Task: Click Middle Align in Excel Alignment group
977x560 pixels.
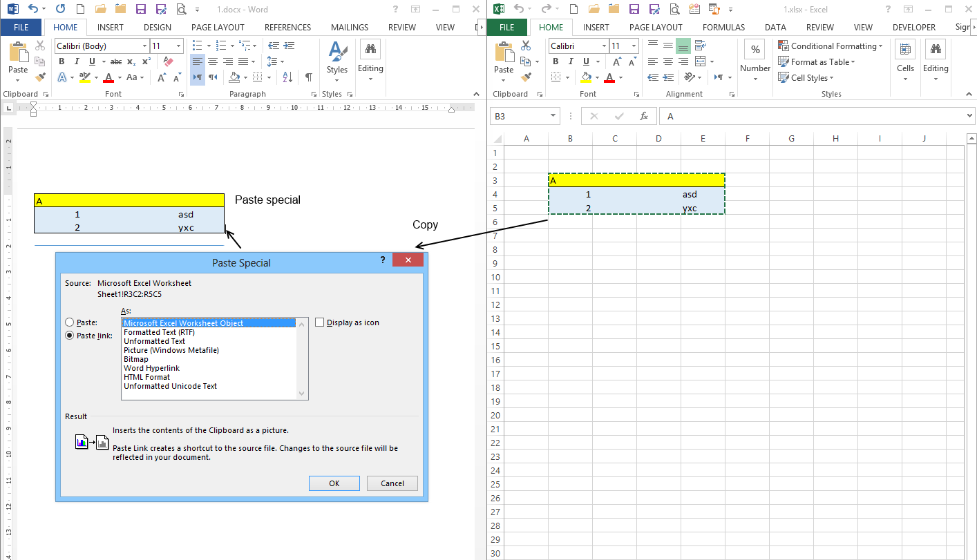Action: 667,46
